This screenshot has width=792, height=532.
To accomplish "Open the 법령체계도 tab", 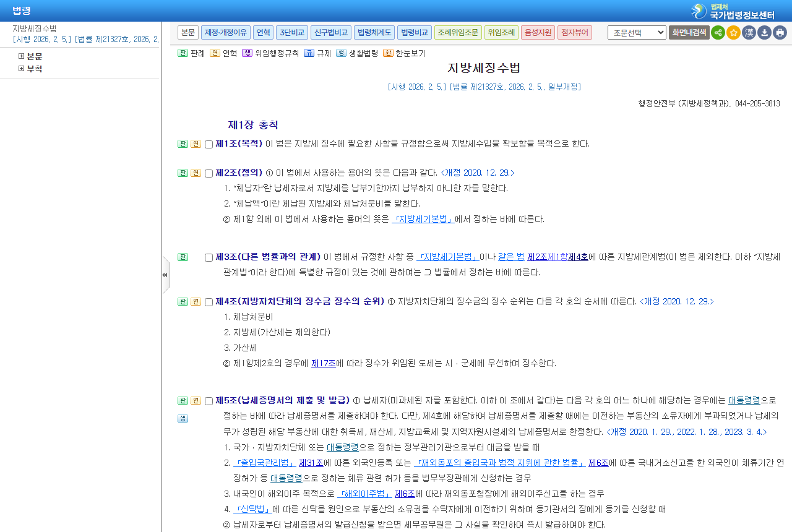I will point(374,33).
